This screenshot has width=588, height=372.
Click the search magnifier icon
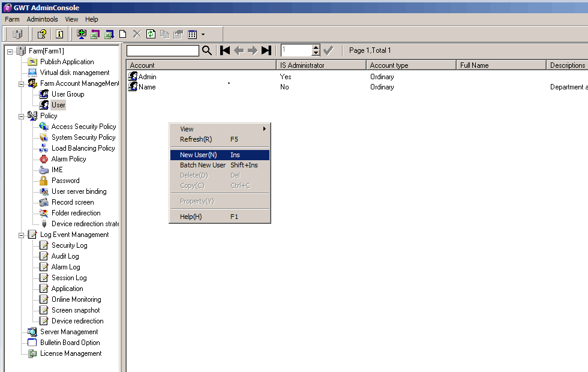(x=207, y=50)
